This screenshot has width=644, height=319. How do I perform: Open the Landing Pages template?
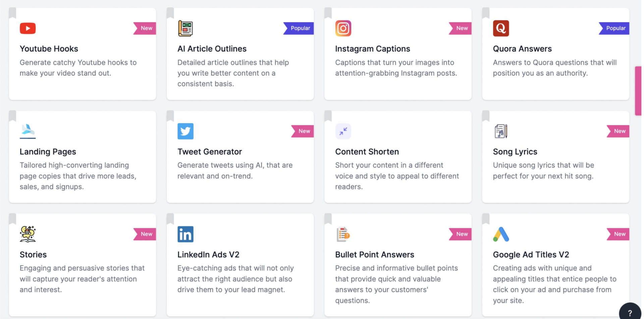(x=48, y=152)
